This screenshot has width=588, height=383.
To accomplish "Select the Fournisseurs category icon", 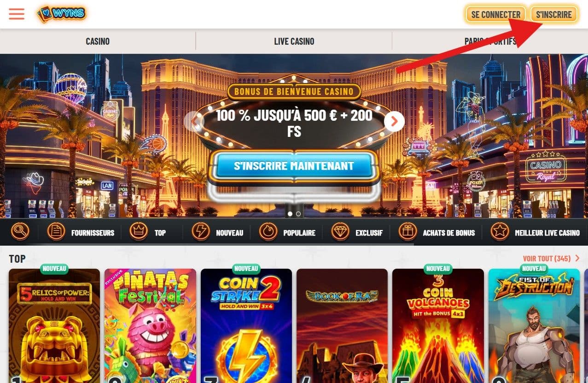I will tap(56, 232).
